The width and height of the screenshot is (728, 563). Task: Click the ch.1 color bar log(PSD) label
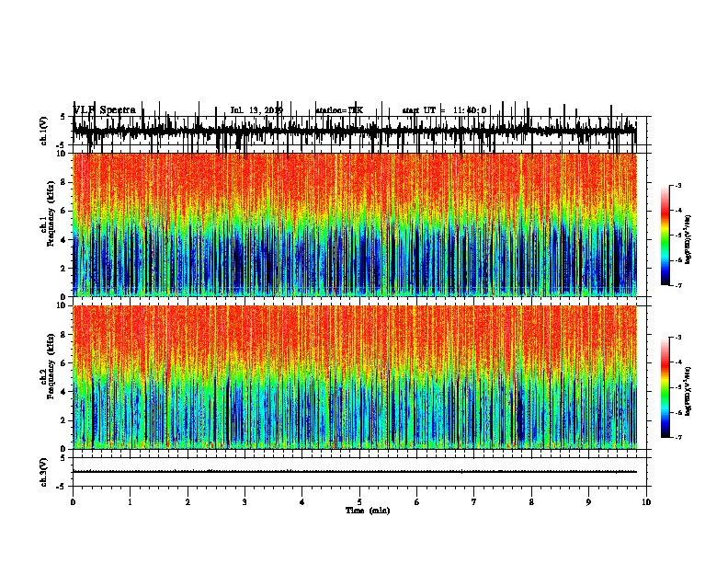click(688, 240)
